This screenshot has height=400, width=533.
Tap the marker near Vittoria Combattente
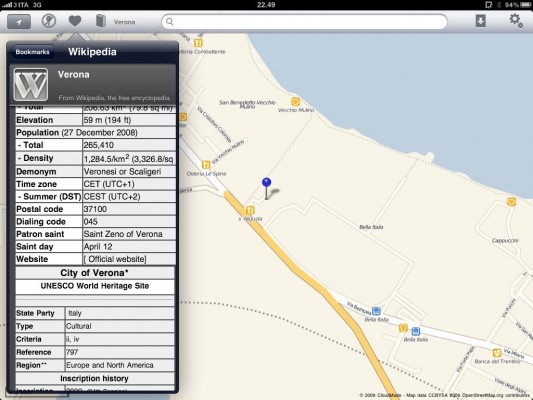pos(198,43)
